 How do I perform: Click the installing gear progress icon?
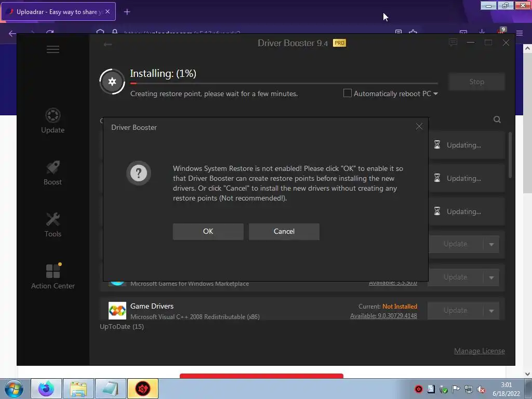pyautogui.click(x=112, y=82)
